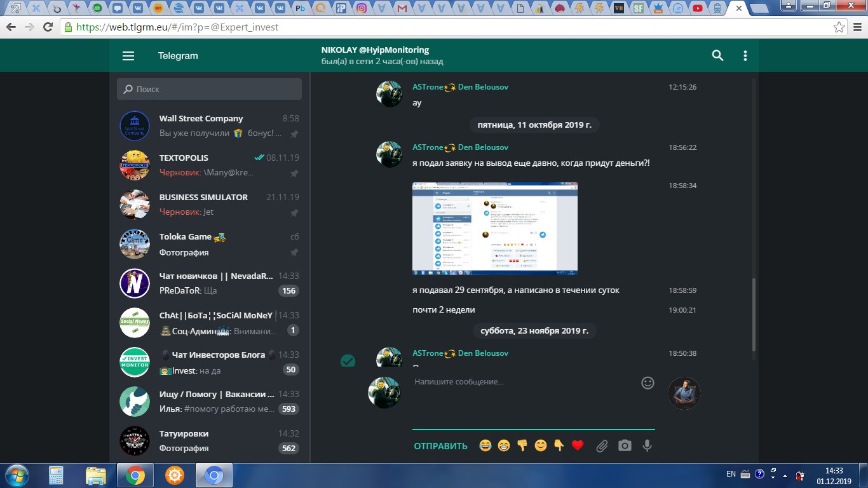Screen dimensions: 868x488
Task: Reload the page in the browser
Action: (47, 27)
